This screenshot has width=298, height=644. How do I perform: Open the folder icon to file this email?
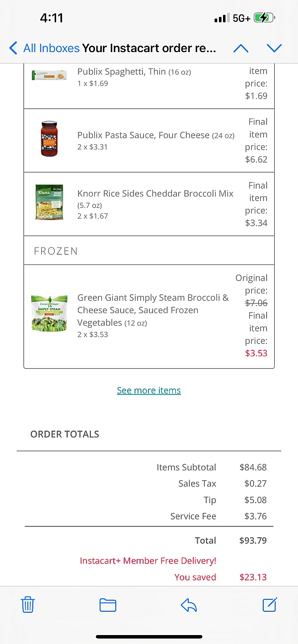[108, 605]
